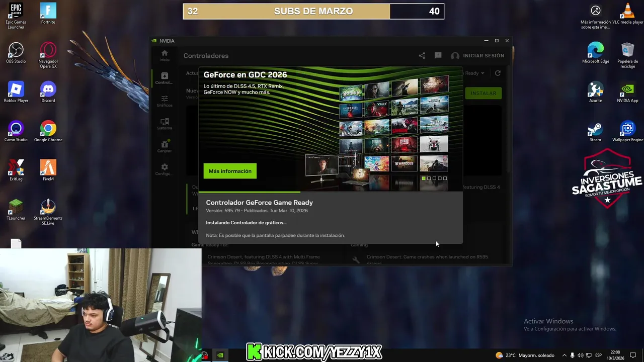Open Papelera de reciclaje desktop icon
This screenshot has height=362, width=644.
click(627, 55)
